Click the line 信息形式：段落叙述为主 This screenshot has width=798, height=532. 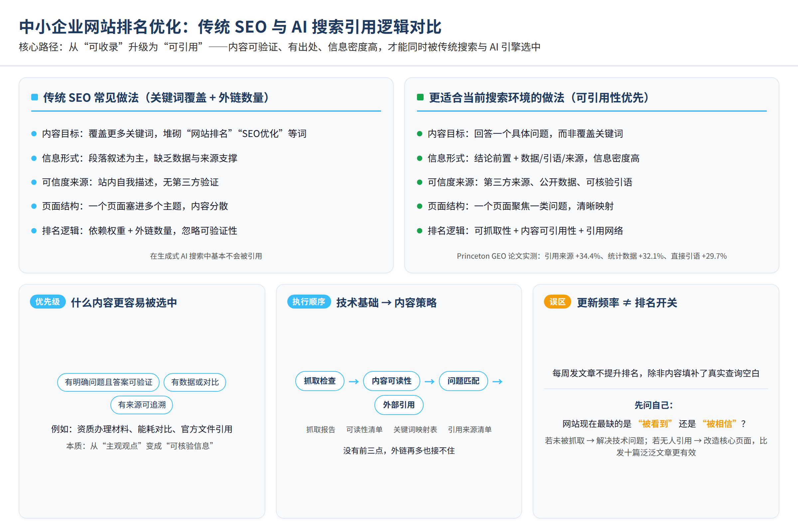point(139,158)
